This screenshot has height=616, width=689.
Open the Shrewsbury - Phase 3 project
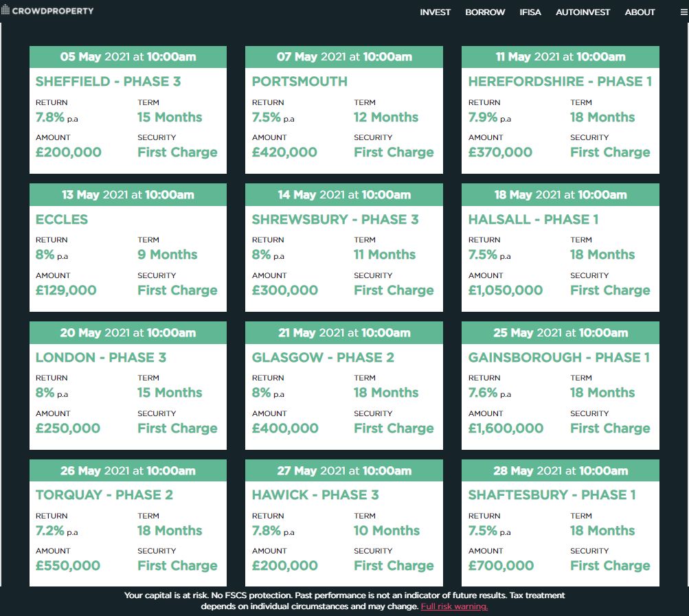point(335,219)
